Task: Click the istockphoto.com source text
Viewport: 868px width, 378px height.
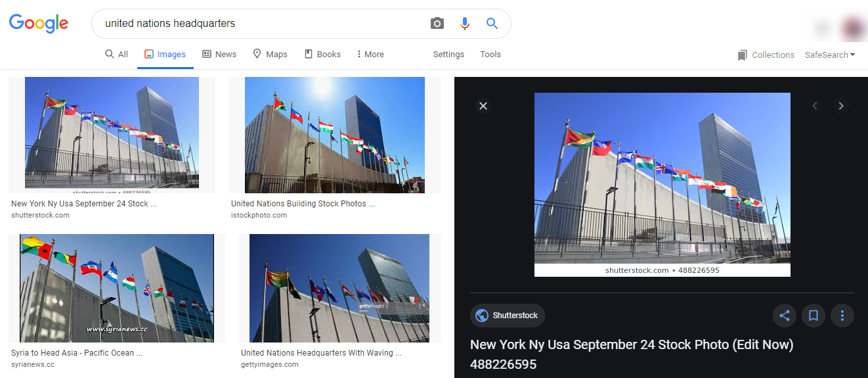Action: [259, 215]
